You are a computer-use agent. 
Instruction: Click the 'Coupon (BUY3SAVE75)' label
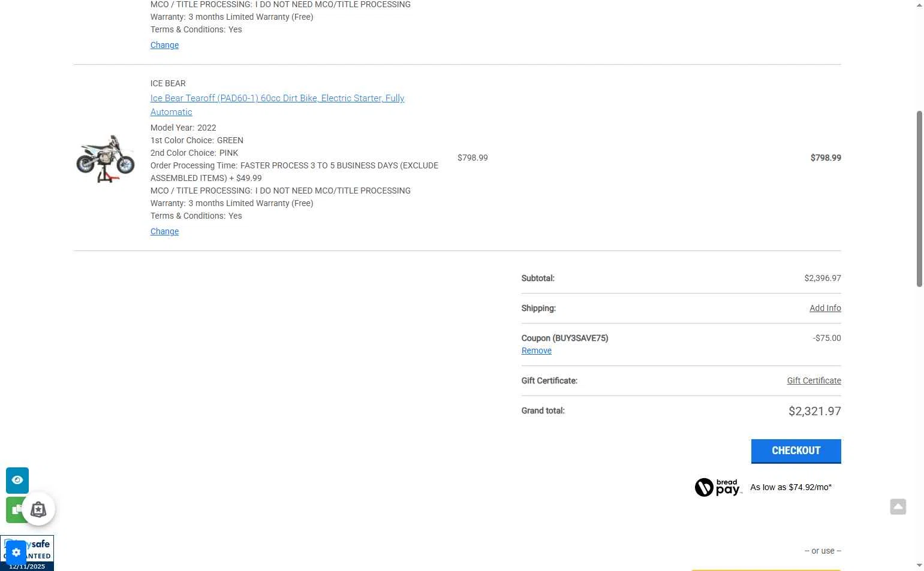[x=565, y=338]
